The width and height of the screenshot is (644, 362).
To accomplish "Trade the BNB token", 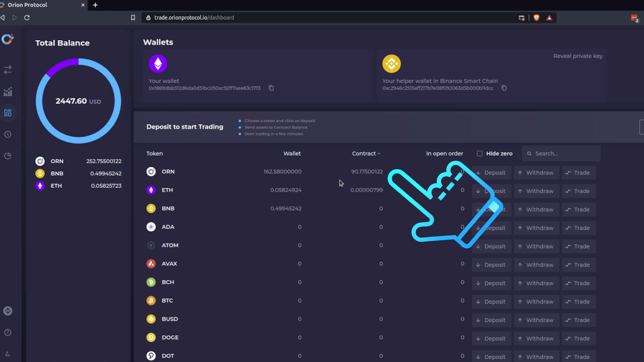I will (578, 210).
